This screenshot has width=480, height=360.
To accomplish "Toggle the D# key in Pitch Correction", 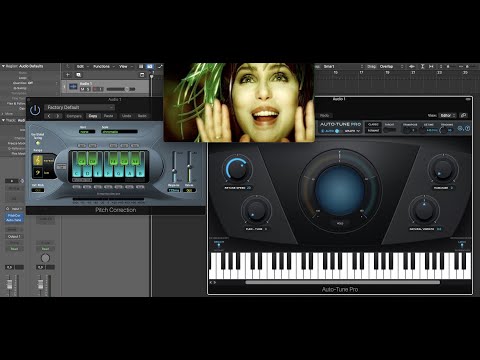I will tap(92, 159).
